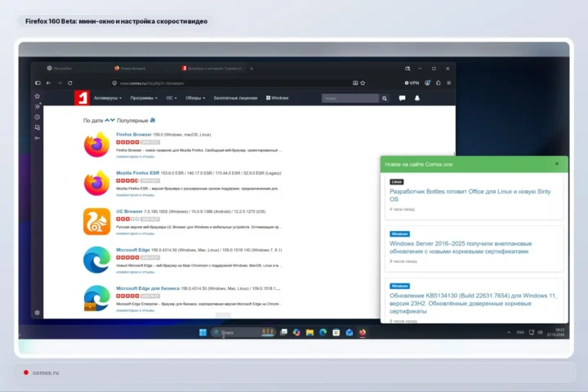Bookmark the page with the star icon
This screenshot has height=392, width=588.
pyautogui.click(x=363, y=83)
